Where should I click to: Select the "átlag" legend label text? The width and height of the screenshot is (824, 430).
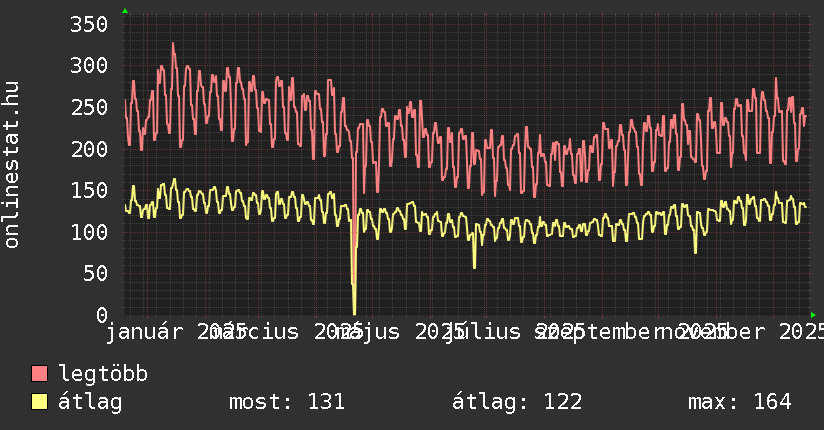tap(90, 402)
